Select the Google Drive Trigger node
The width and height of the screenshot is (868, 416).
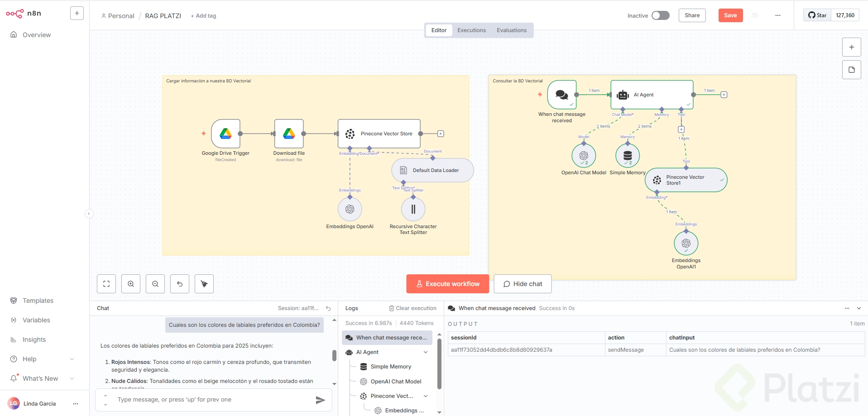(225, 134)
